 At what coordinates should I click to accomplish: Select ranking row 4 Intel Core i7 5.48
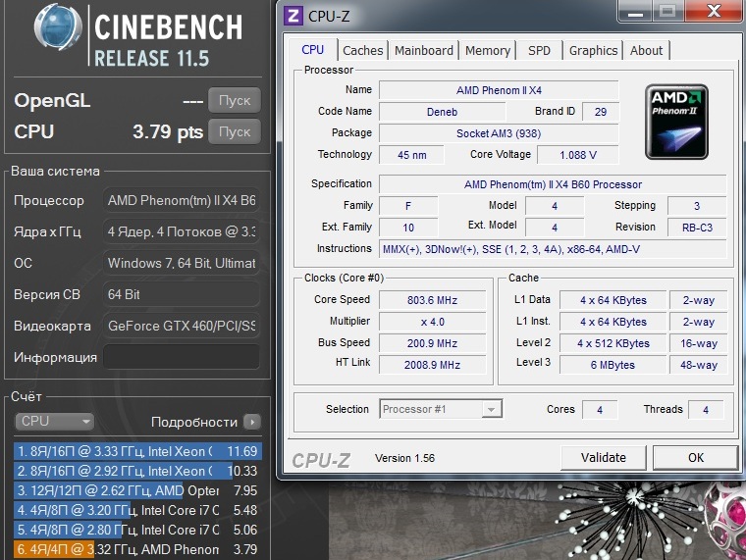[137, 510]
